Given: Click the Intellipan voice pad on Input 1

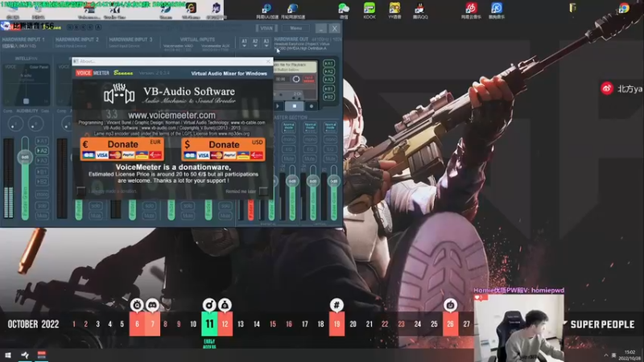Looking at the screenshot, I should click(27, 84).
